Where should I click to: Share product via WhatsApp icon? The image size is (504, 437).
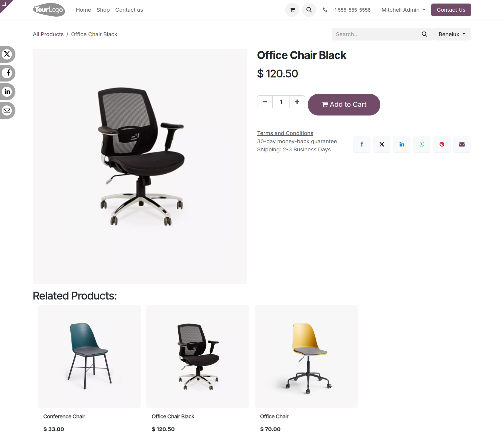422,144
